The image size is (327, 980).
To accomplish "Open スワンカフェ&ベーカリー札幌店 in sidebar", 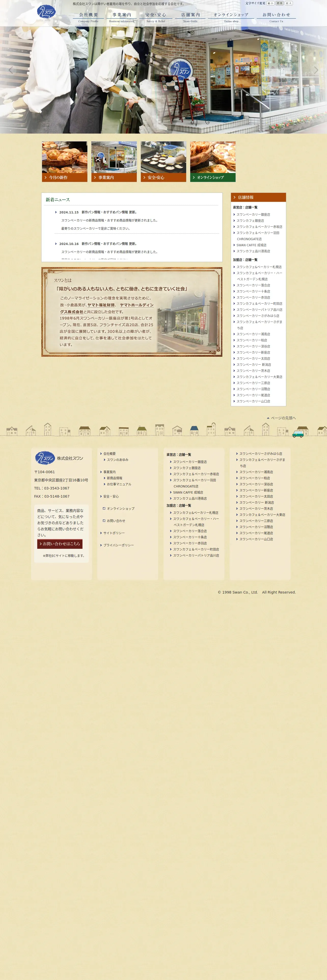I will [x=259, y=267].
